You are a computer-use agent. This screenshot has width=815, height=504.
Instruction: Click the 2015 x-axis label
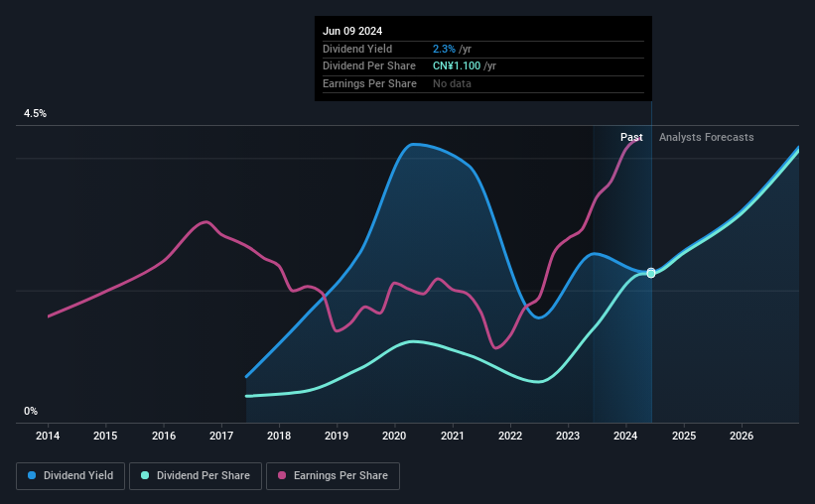[x=105, y=436]
